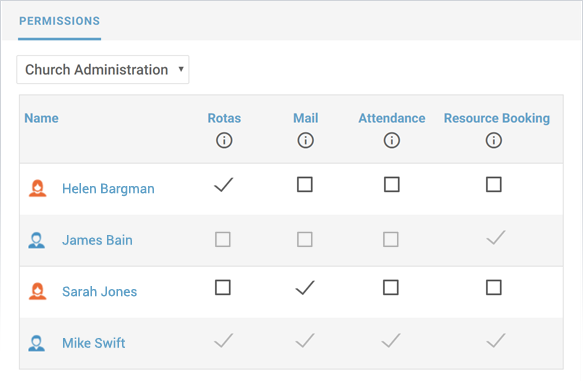Uncheck Mail permission for Sarah Jones

[305, 287]
